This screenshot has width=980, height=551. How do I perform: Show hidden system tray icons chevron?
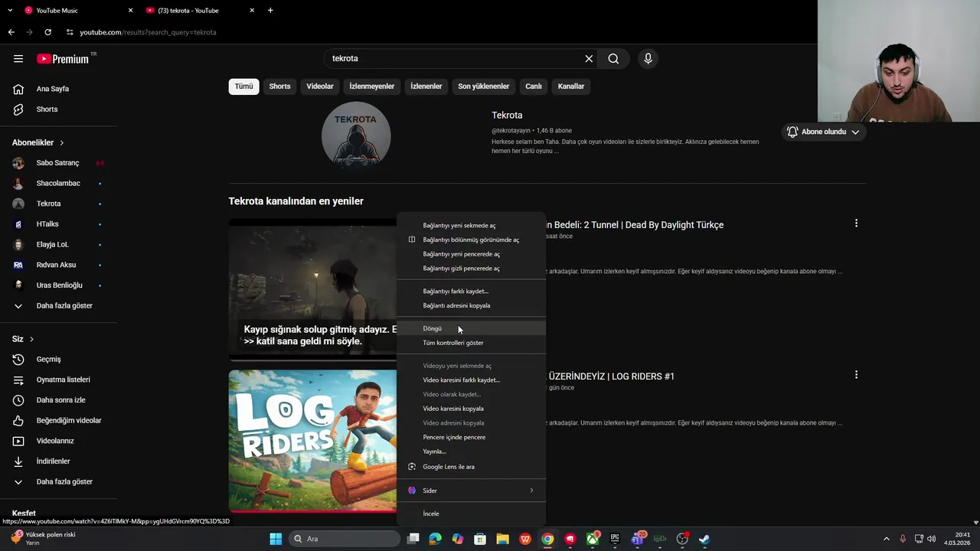[887, 539]
